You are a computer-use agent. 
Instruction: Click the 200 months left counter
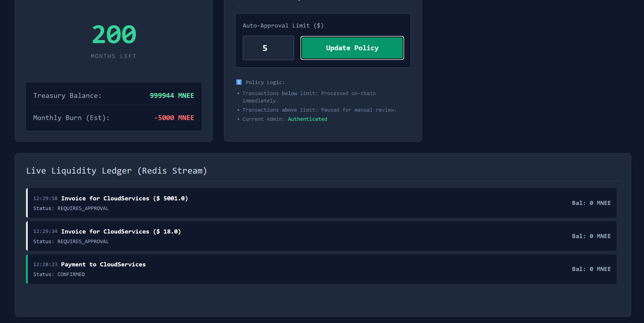point(114,35)
